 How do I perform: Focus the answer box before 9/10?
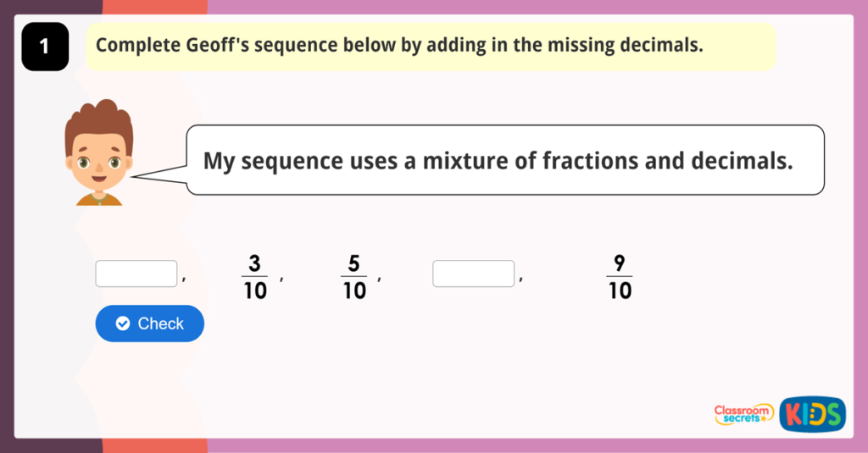[473, 273]
